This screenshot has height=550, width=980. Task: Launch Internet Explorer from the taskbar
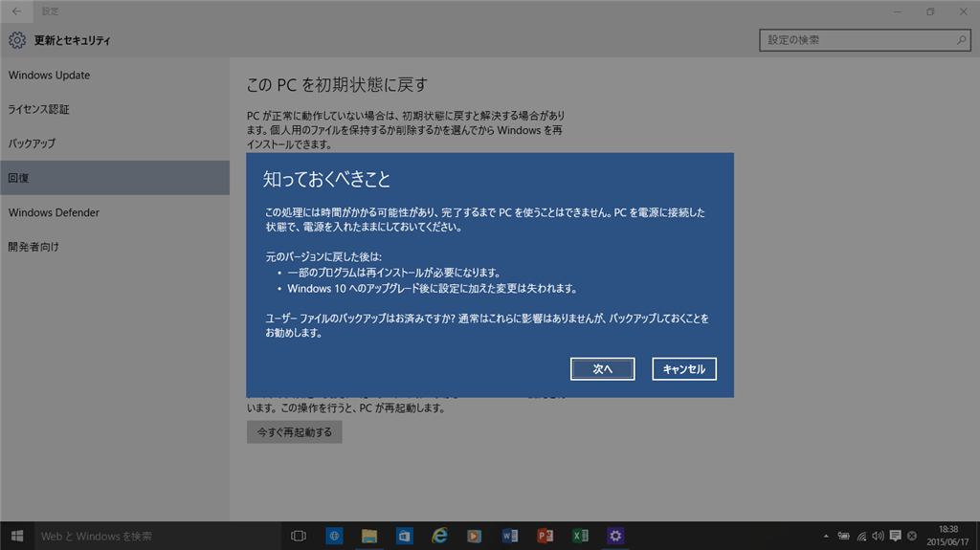click(x=439, y=536)
